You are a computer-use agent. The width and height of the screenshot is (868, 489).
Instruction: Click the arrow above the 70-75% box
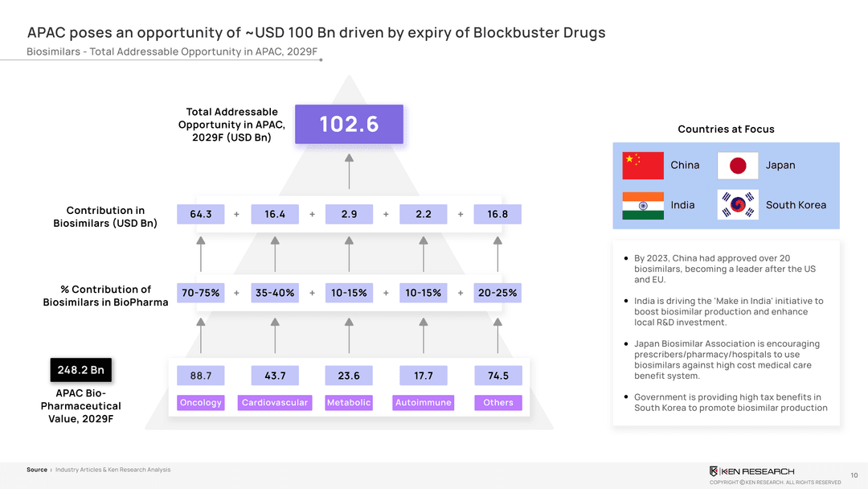click(x=201, y=254)
